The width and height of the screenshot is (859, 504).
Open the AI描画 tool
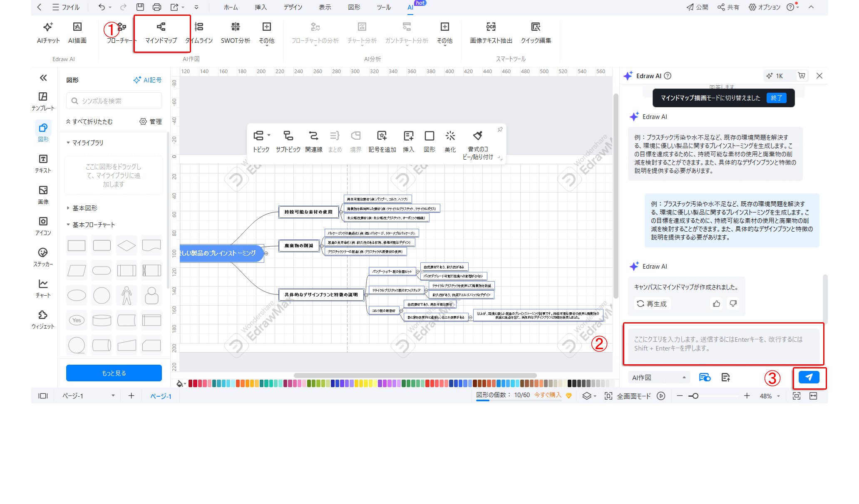tap(77, 32)
